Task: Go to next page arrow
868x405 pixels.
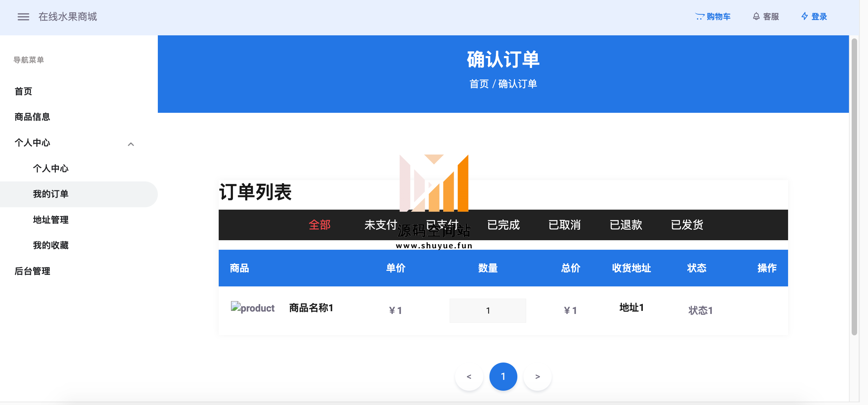Action: click(537, 376)
